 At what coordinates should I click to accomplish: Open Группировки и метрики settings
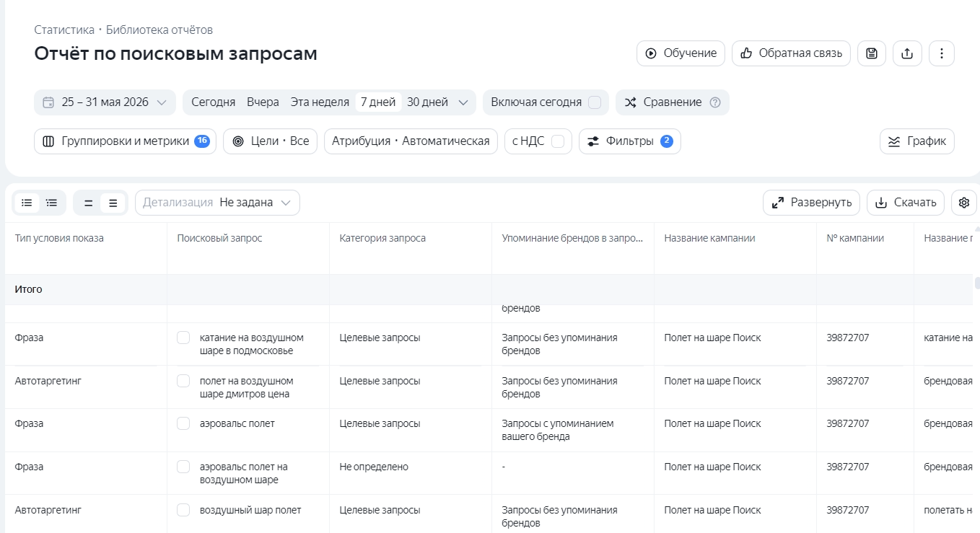tap(125, 141)
